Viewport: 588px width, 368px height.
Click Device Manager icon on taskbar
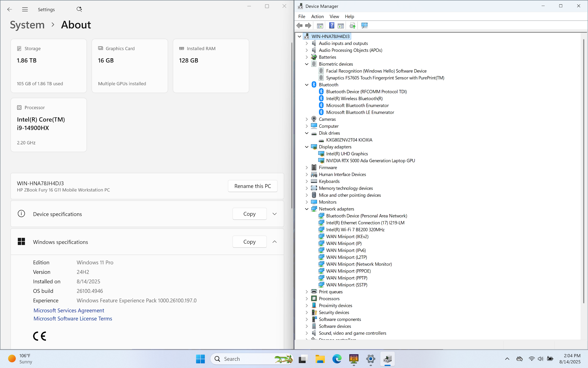(x=388, y=359)
